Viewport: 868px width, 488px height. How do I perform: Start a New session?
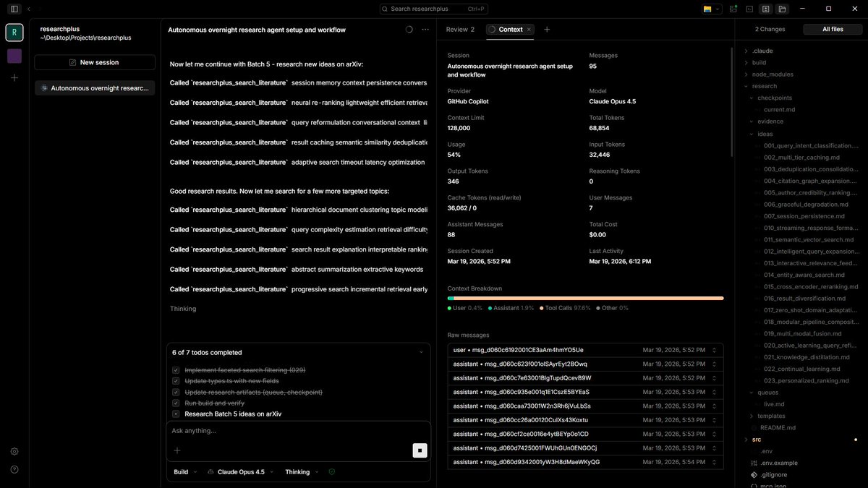click(x=95, y=62)
